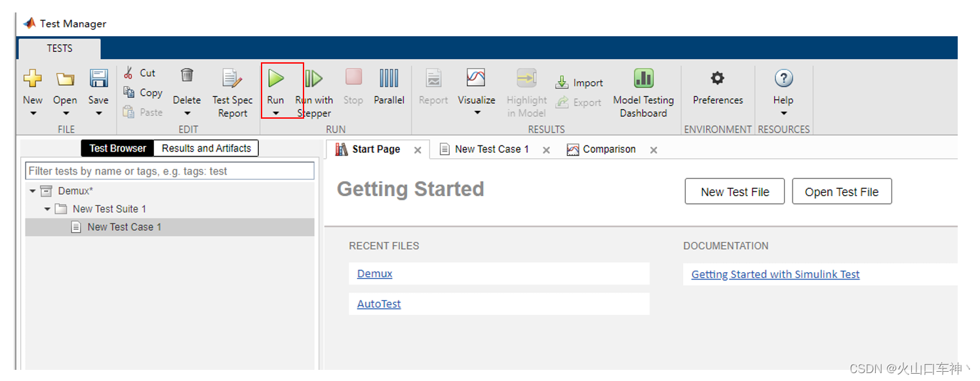
Task: Open the Demux recent file link
Action: tap(375, 273)
